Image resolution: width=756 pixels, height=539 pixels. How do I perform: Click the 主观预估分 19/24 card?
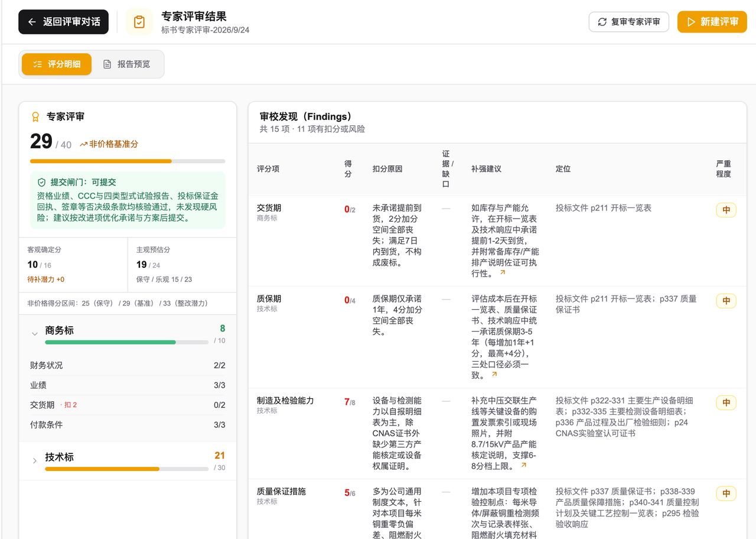click(x=182, y=265)
